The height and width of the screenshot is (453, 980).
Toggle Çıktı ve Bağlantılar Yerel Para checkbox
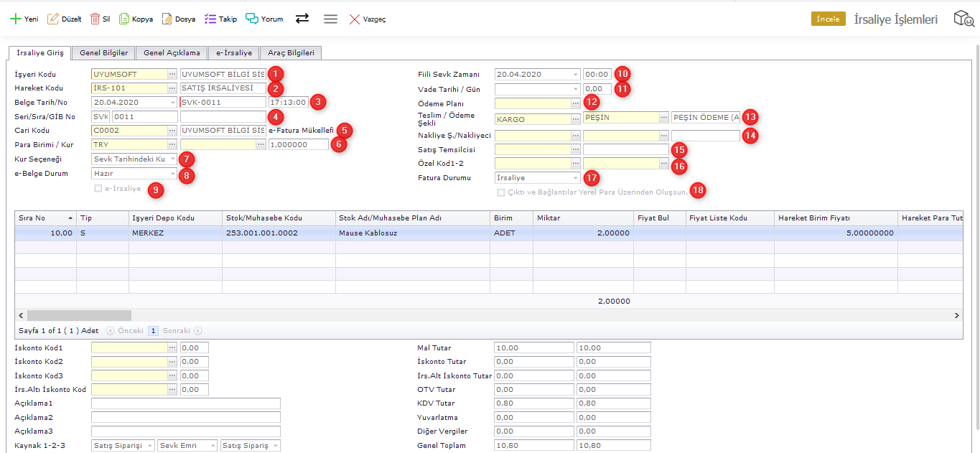500,192
